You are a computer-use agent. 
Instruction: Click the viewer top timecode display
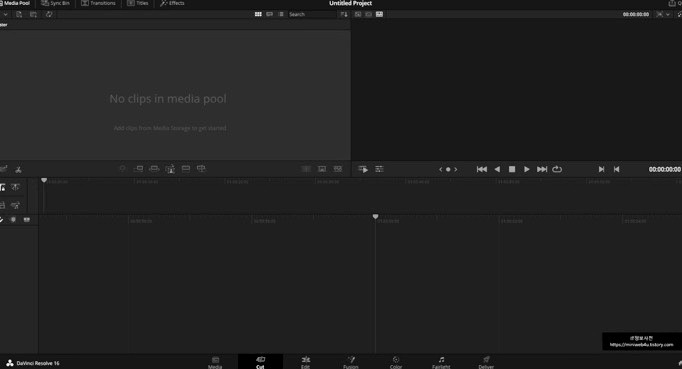635,14
